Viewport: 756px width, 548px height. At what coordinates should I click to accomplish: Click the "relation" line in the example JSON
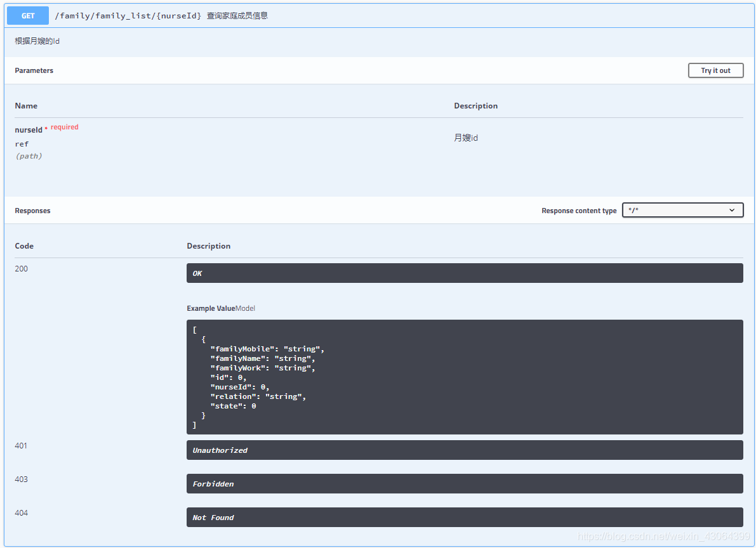tap(258, 396)
